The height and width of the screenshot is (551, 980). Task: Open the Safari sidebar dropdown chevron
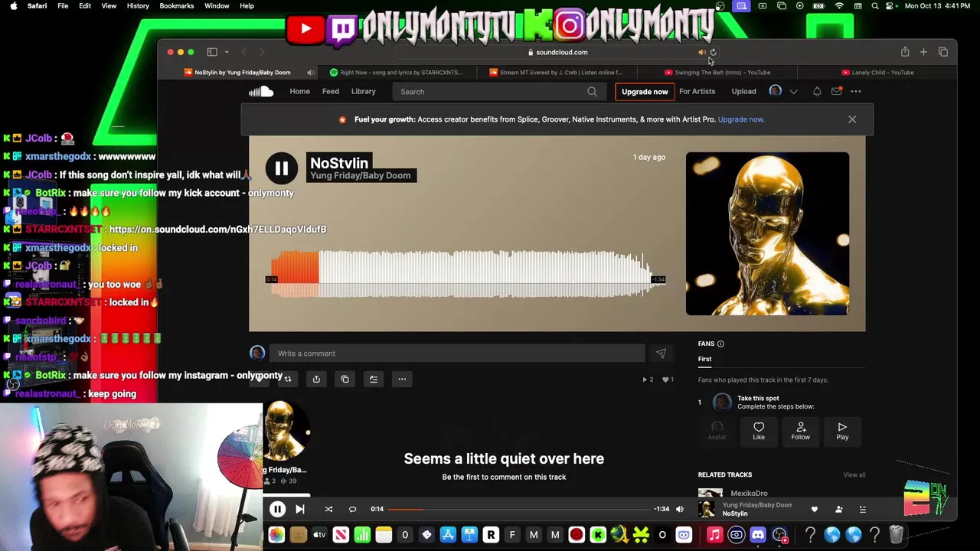[227, 52]
